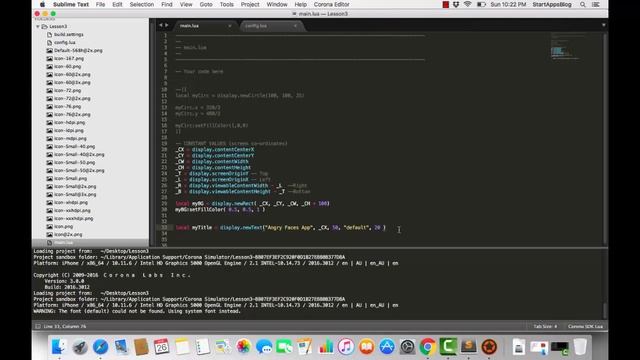640x360 pixels.
Task: Click Wi-Fi status icon in menu bar
Action: point(468,4)
